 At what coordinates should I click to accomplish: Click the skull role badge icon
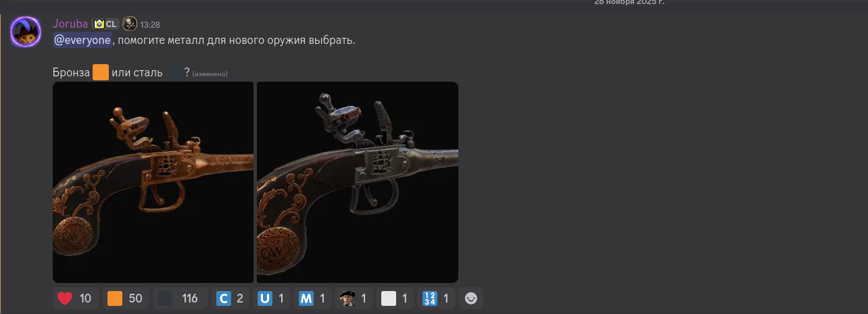(x=130, y=24)
